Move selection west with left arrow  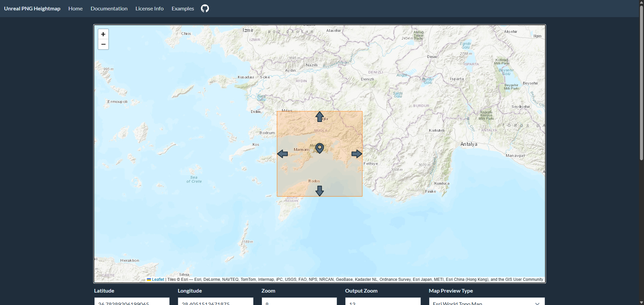[x=282, y=154]
